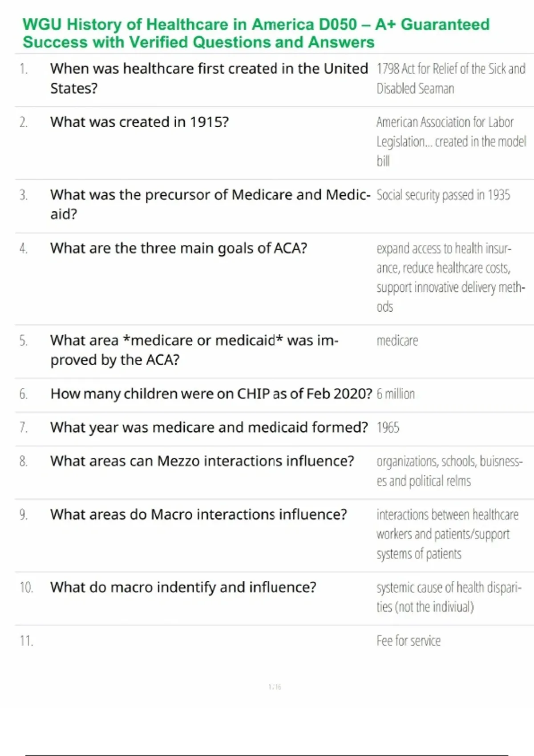This screenshot has width=534, height=756.
Task: Click the precursor of Medicare and Medicaid question
Action: click(x=210, y=204)
